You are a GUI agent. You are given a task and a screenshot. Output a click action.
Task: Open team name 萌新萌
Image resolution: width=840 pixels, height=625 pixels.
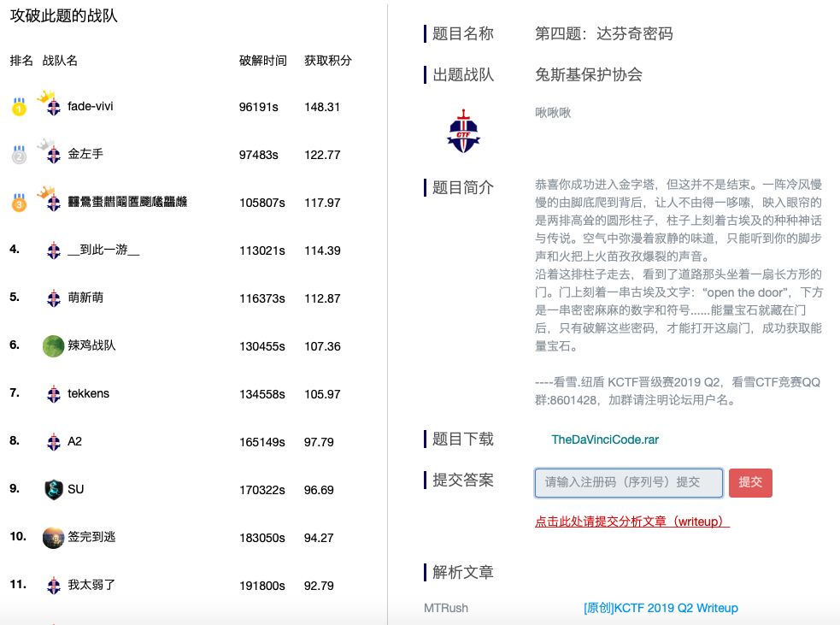point(85,298)
